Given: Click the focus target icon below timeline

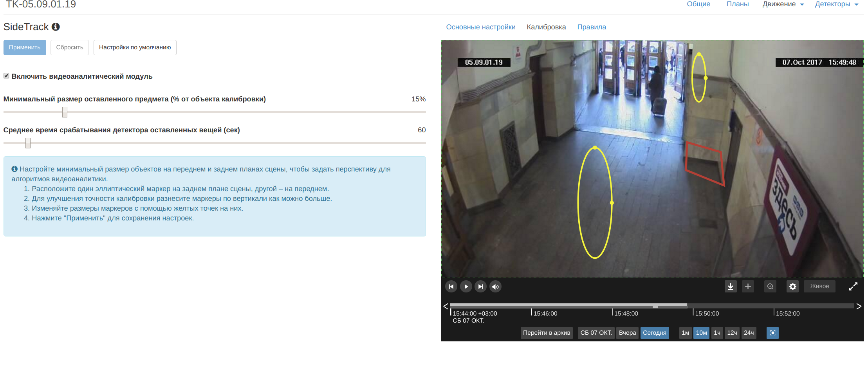Looking at the screenshot, I should click(772, 333).
